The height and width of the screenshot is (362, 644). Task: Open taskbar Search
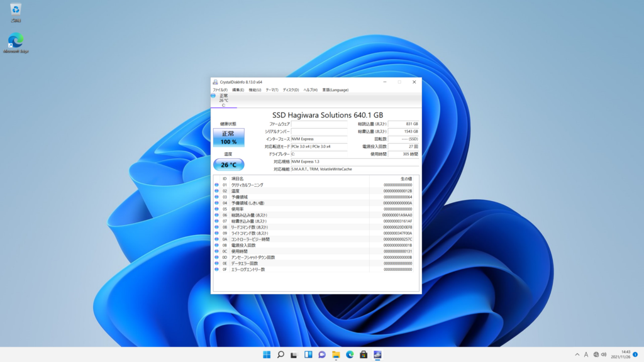tap(280, 354)
